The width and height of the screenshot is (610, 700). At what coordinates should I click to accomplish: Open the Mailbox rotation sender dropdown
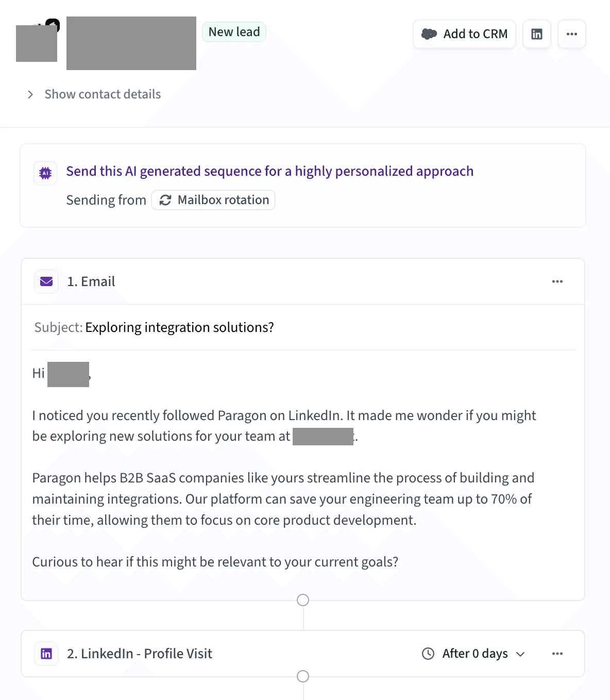[213, 200]
